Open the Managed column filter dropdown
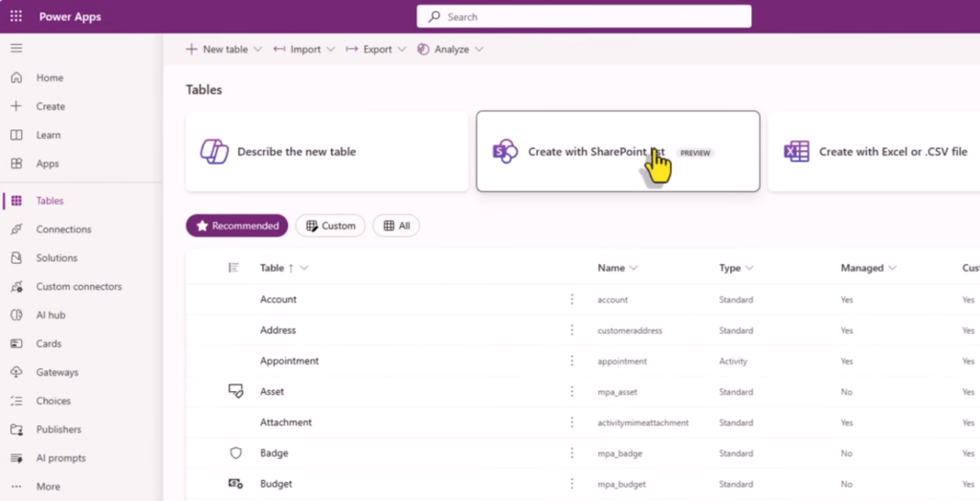This screenshot has width=980, height=501. tap(893, 268)
